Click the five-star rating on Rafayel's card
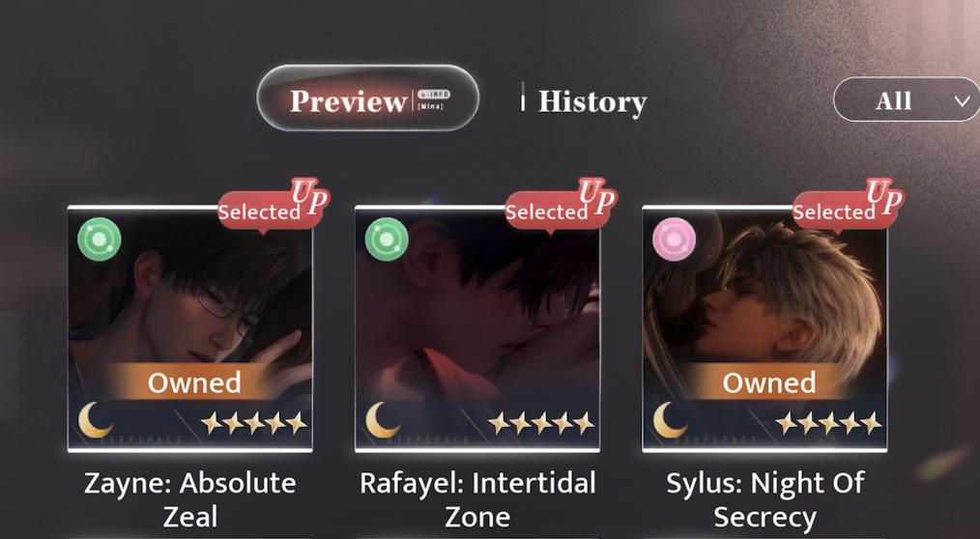This screenshot has width=980, height=539. tap(542, 423)
